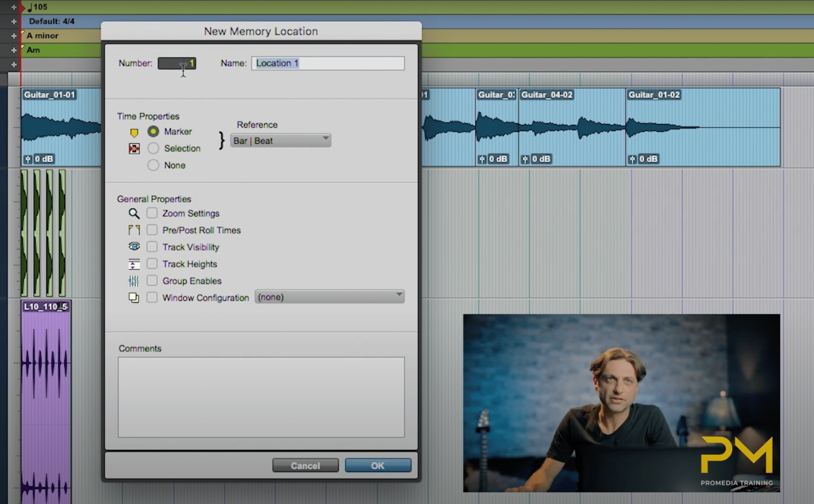Viewport: 814px width, 504px height.
Task: Click the Group Enables faders icon
Action: tap(134, 280)
